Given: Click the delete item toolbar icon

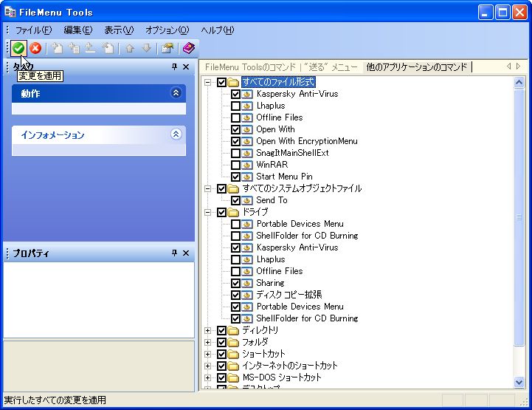Looking at the screenshot, I should (108, 48).
